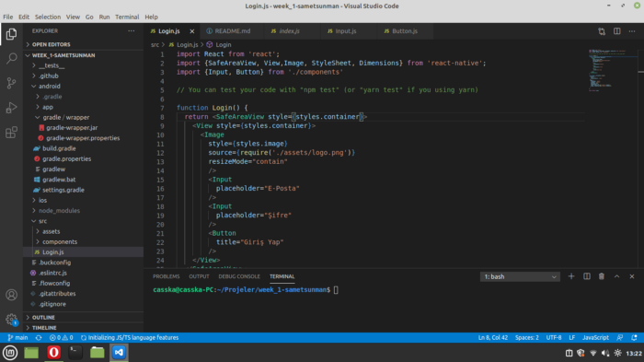Split the editor to the right
The height and width of the screenshot is (362, 644).
tap(617, 31)
